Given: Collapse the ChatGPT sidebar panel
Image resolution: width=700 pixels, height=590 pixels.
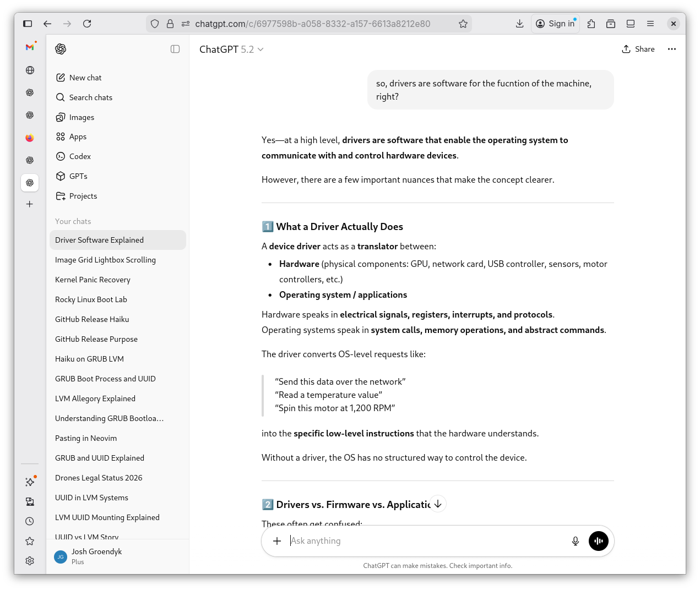Looking at the screenshot, I should 175,49.
